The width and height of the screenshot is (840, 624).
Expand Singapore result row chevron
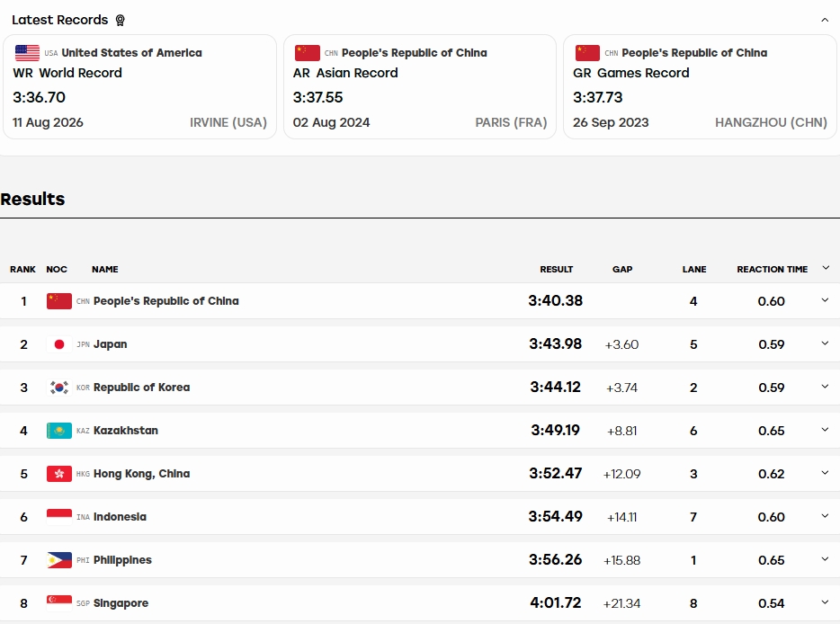coord(825,602)
